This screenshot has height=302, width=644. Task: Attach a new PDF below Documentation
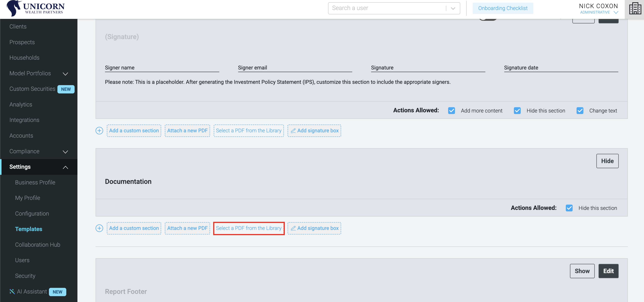pyautogui.click(x=187, y=228)
